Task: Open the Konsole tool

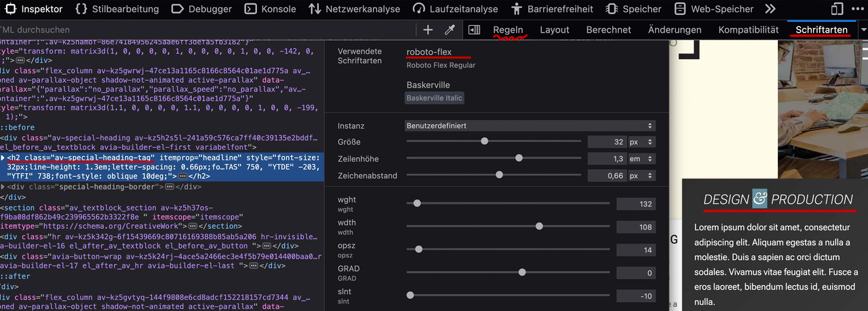Action: [270, 9]
